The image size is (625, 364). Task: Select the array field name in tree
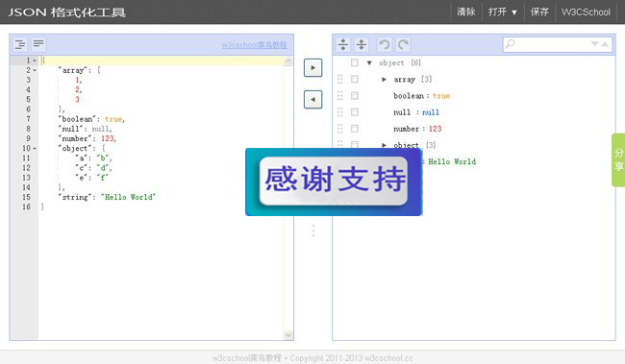[x=404, y=80]
